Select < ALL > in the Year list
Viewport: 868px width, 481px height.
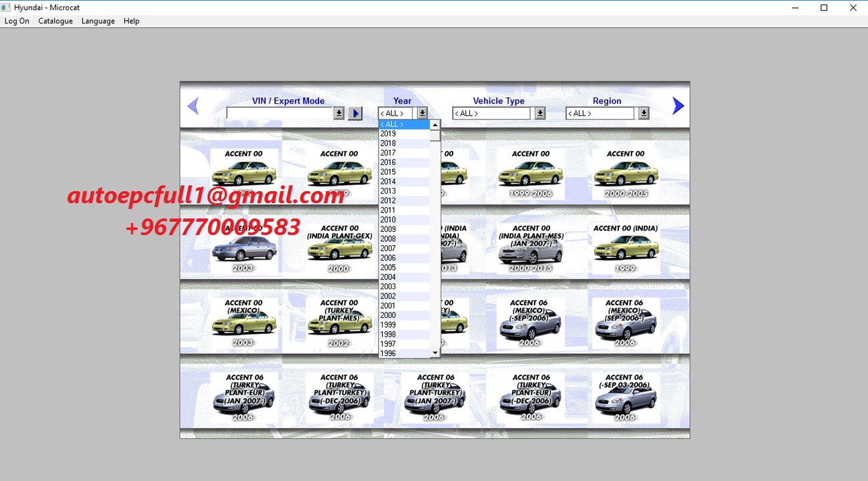(404, 124)
